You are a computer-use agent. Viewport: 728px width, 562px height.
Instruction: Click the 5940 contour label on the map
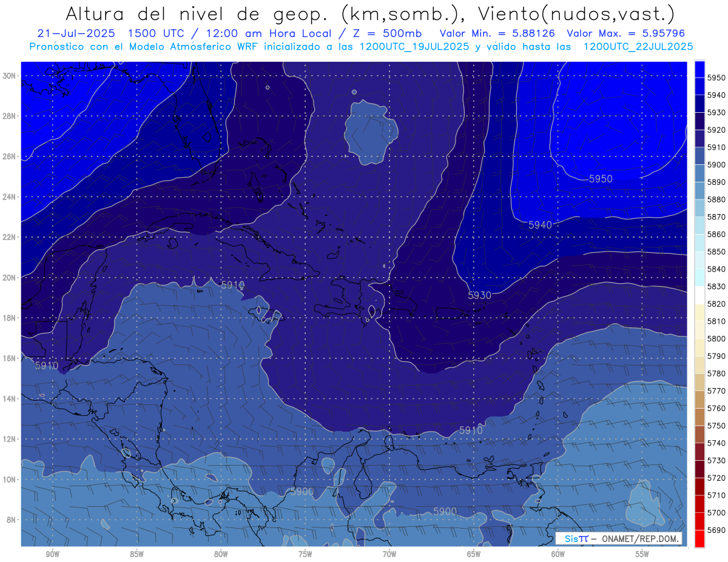tap(540, 225)
